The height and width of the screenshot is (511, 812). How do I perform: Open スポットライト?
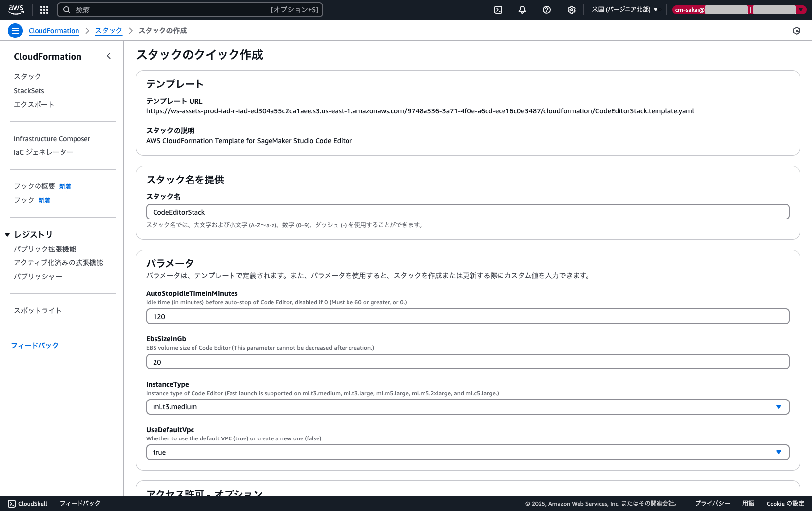(x=38, y=310)
